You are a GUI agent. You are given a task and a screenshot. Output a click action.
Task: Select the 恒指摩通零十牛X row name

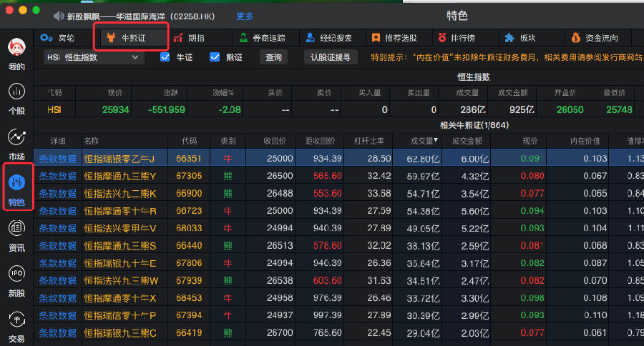point(120,298)
